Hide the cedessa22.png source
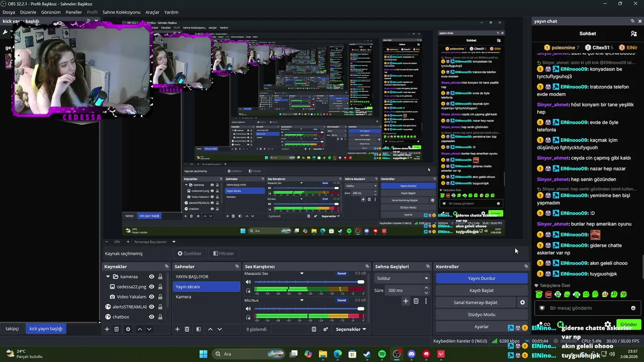Screen dimensions: 644x362 pos(151,287)
